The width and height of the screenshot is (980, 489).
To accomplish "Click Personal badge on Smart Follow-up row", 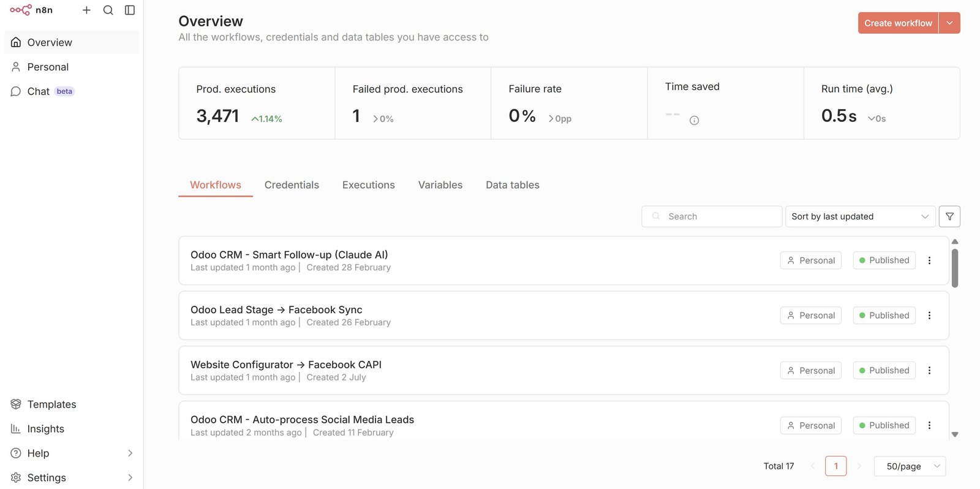I will 811,260.
